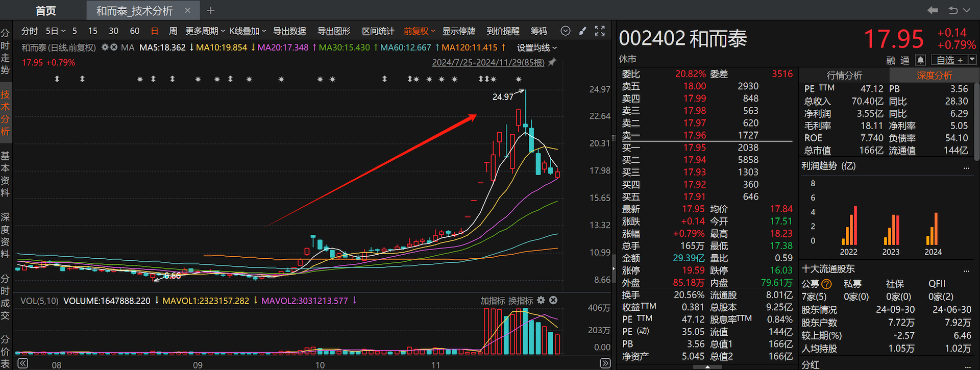This screenshot has width=980, height=370.
Task: Expand the 更多周期 dropdown
Action: 205,31
